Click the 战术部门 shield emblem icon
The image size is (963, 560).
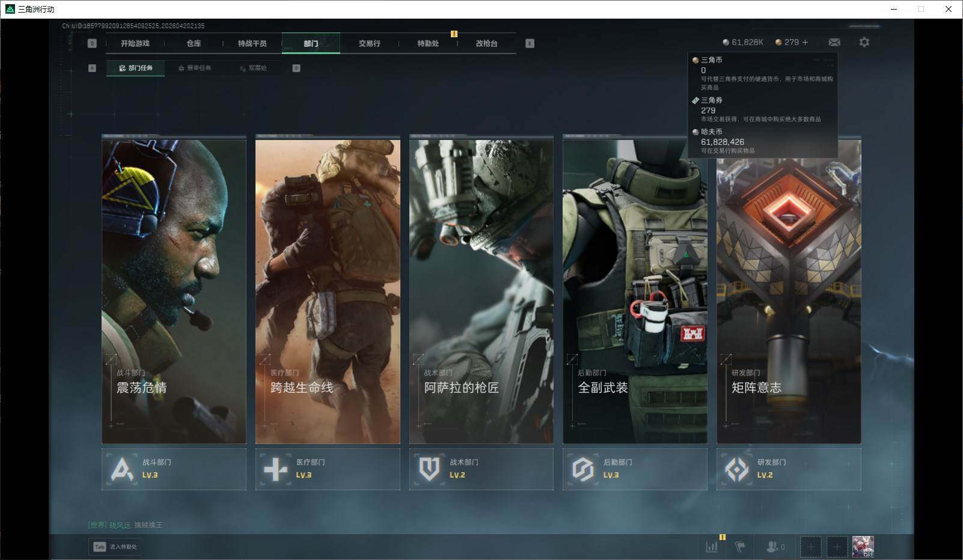coord(429,469)
